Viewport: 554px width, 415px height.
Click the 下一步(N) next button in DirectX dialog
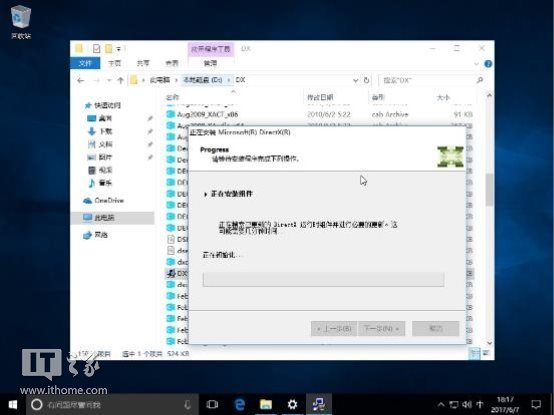[x=381, y=329]
